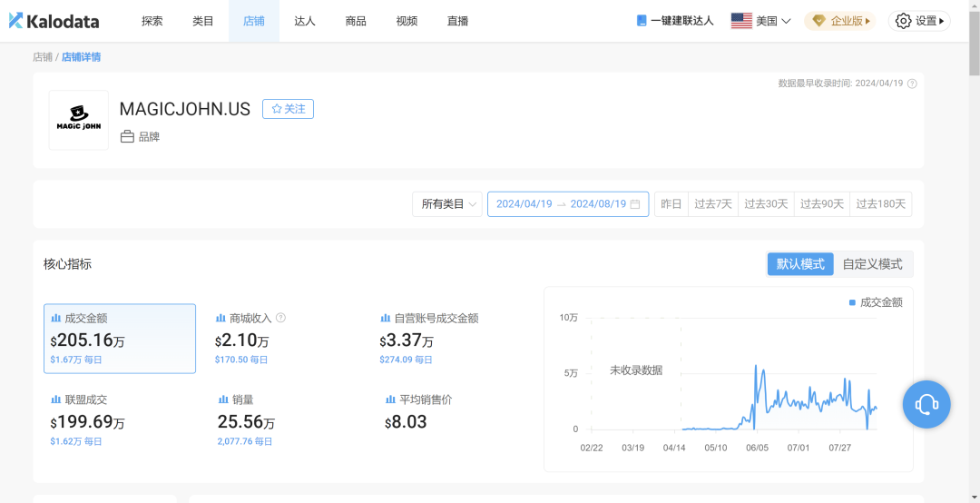
Task: Click the question icon next to 数据最早收录时间
Action: (912, 84)
